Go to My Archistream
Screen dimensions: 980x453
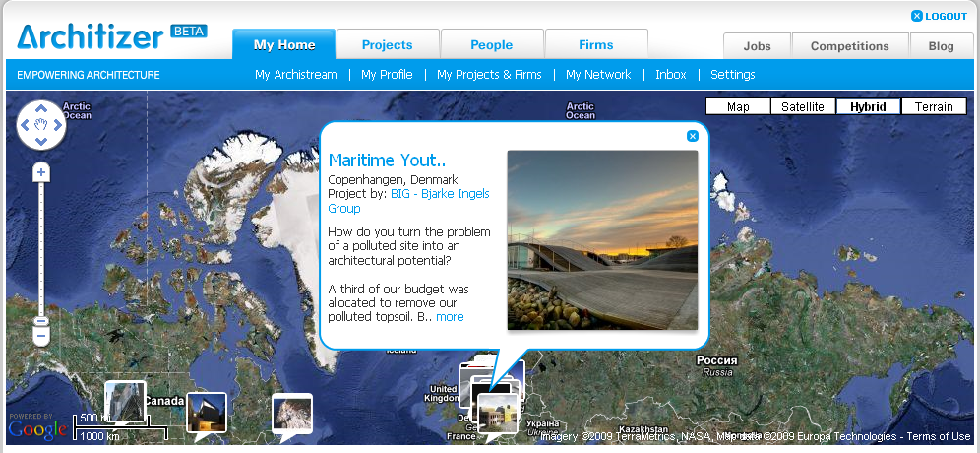[x=295, y=75]
